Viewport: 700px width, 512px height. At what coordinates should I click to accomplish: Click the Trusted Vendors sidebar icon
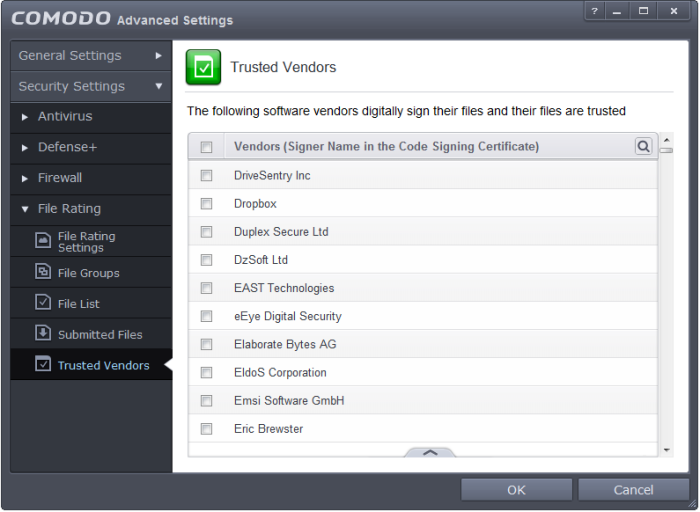click(x=43, y=364)
